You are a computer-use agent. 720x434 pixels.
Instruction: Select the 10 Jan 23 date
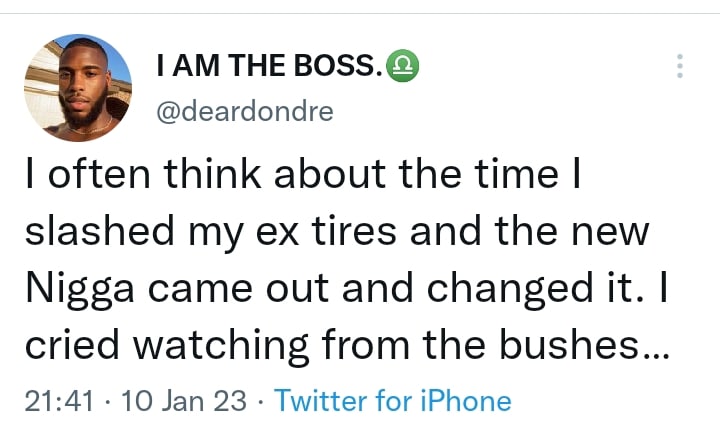(x=180, y=401)
